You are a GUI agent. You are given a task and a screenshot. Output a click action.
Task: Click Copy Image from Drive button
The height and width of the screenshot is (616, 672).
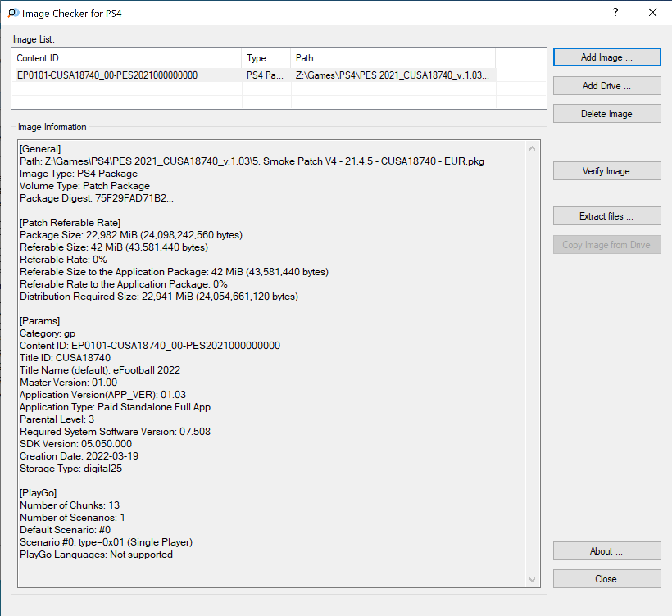coord(606,245)
